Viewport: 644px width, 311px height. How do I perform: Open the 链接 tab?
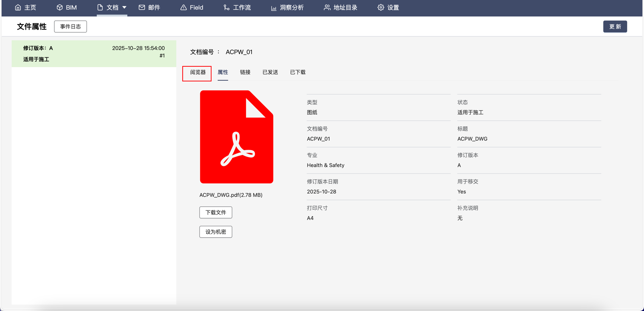pyautogui.click(x=245, y=72)
